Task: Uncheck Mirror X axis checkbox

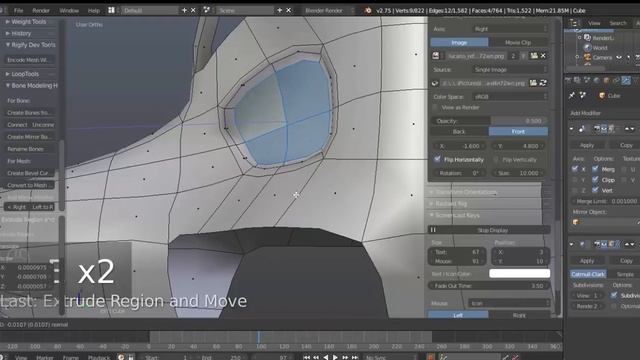Action: (x=575, y=169)
